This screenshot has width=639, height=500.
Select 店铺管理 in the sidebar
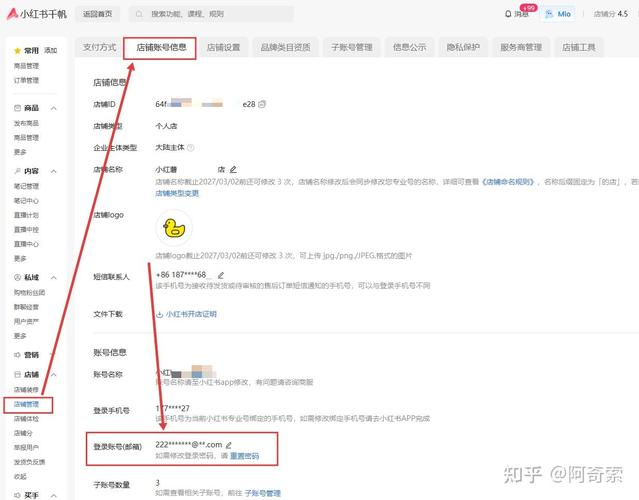(26, 404)
